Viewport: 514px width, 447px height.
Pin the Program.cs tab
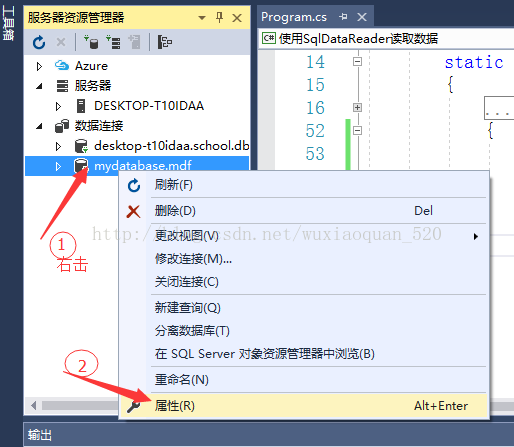(343, 17)
